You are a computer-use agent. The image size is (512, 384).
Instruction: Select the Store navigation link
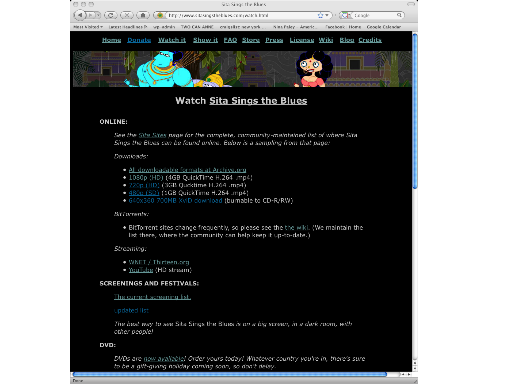click(x=251, y=40)
